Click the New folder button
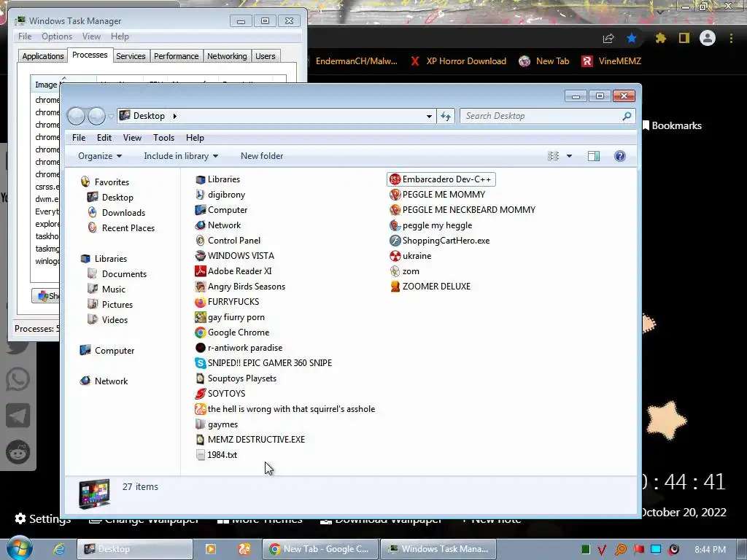Image resolution: width=747 pixels, height=560 pixels. click(x=262, y=156)
